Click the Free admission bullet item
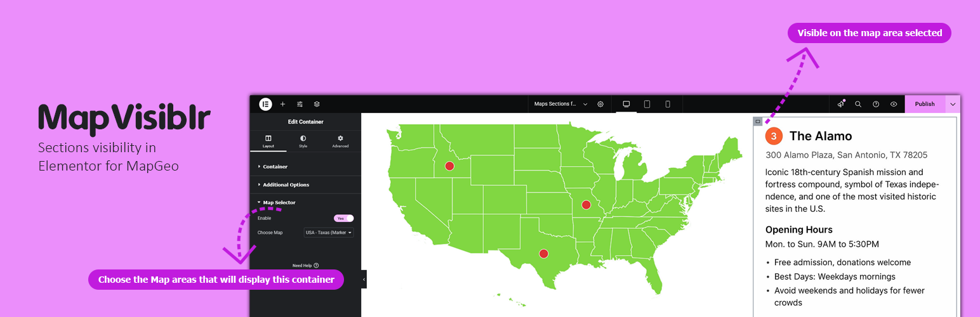 coord(842,262)
